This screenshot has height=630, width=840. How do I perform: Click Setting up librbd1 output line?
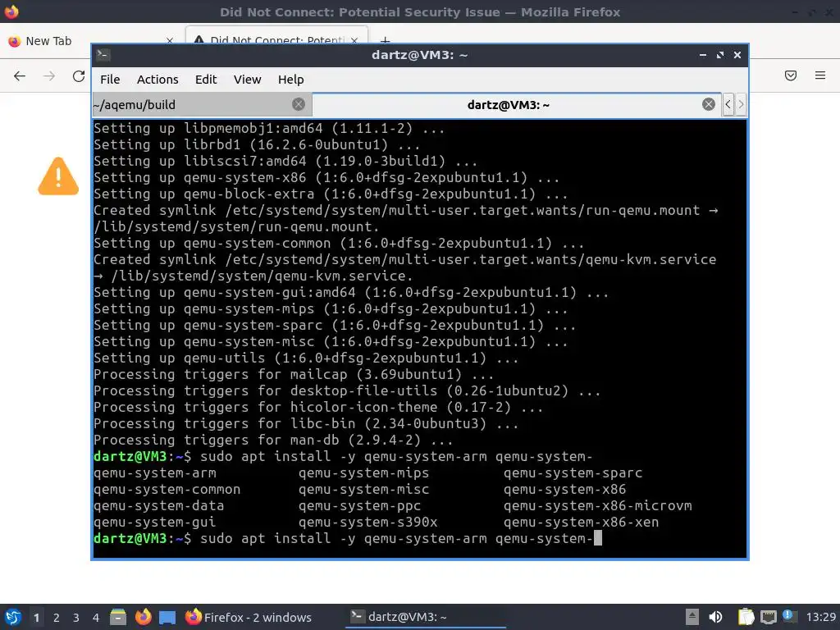257,144
